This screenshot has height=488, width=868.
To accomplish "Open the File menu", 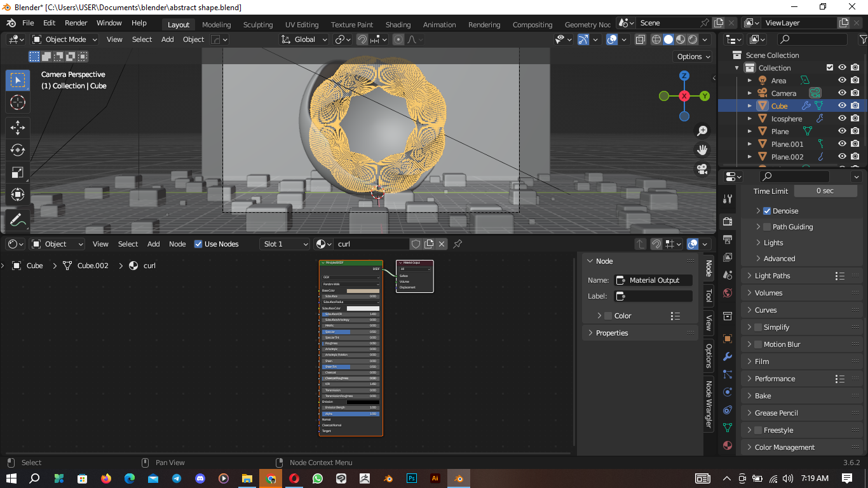I will 28,23.
